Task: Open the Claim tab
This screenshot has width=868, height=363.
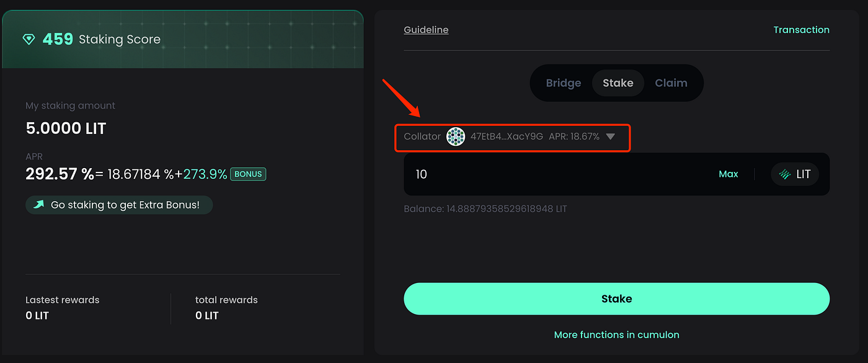Action: [x=671, y=83]
